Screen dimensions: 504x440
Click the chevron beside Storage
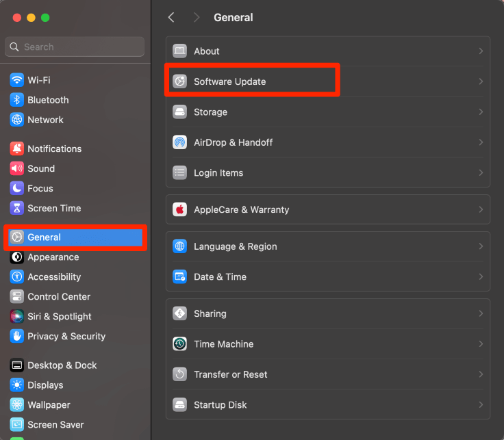pos(481,112)
